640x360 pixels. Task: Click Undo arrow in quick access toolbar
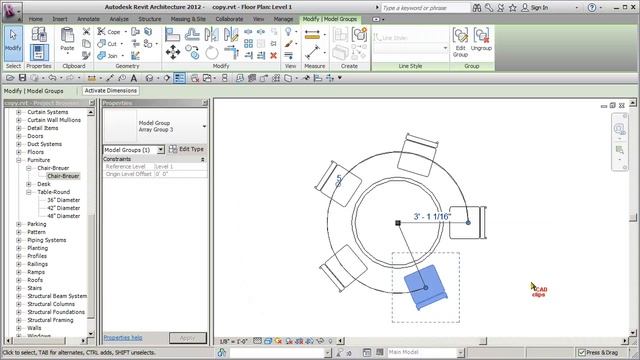[x=52, y=78]
